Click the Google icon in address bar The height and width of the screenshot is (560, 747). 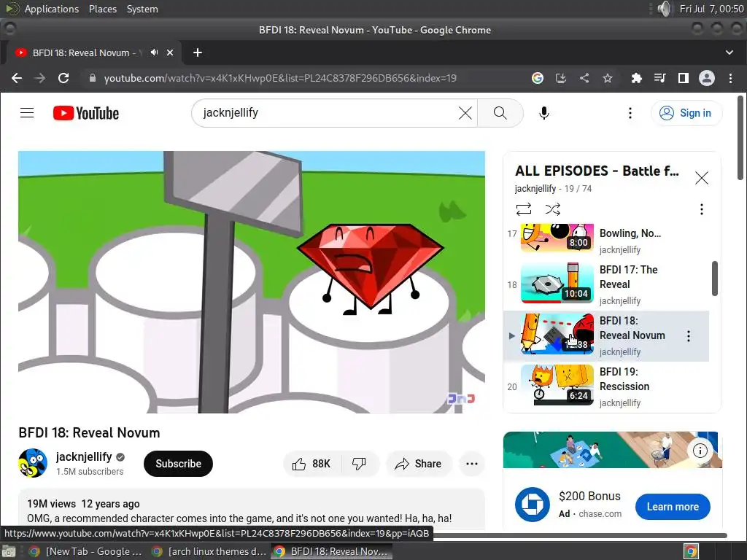(x=538, y=78)
